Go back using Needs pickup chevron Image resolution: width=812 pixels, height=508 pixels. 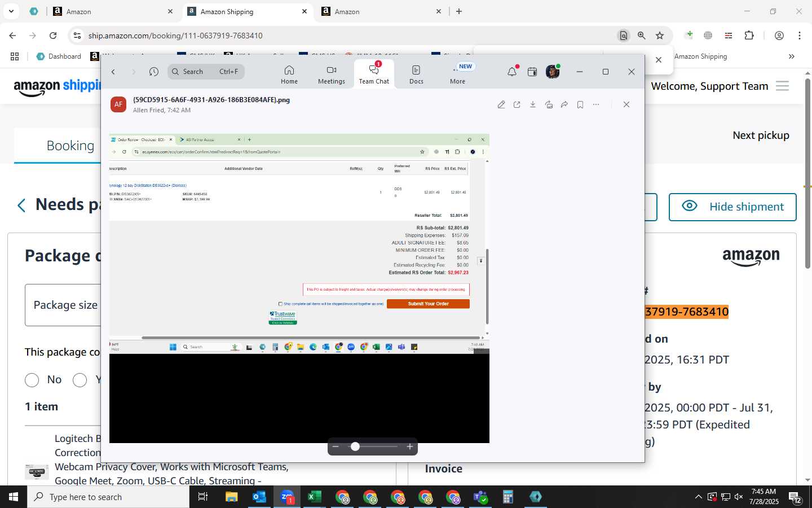click(21, 205)
